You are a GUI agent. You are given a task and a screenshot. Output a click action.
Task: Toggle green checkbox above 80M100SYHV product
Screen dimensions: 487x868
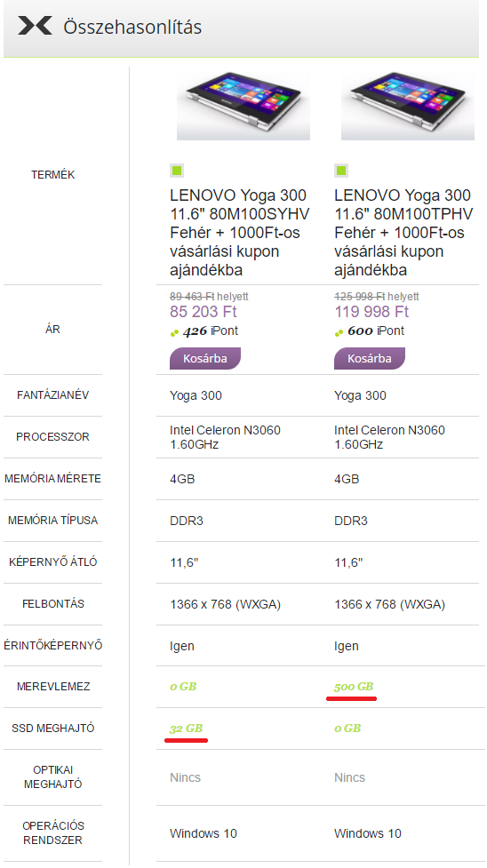(177, 171)
